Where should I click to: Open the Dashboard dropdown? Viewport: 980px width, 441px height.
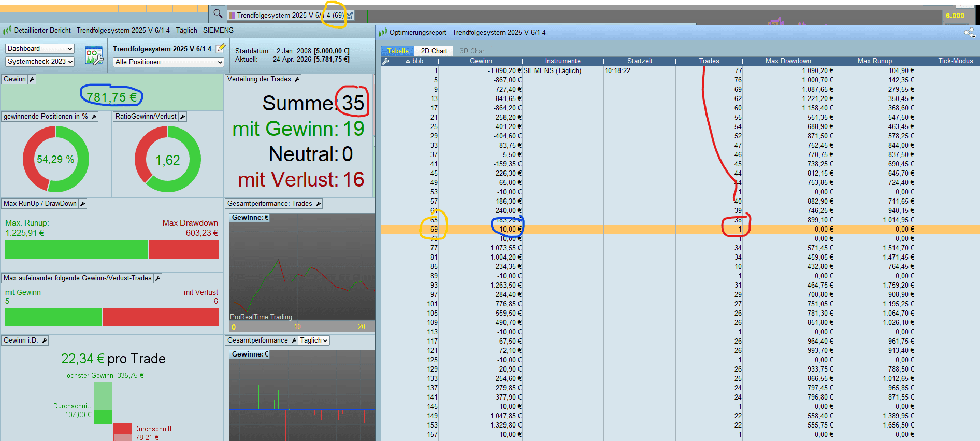(40, 49)
